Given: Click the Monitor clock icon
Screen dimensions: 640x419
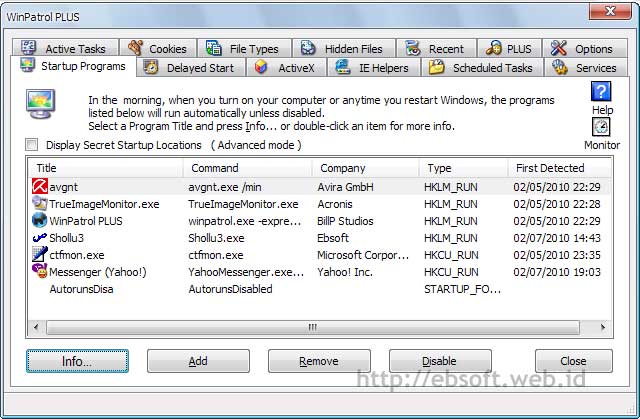Looking at the screenshot, I should (601, 127).
